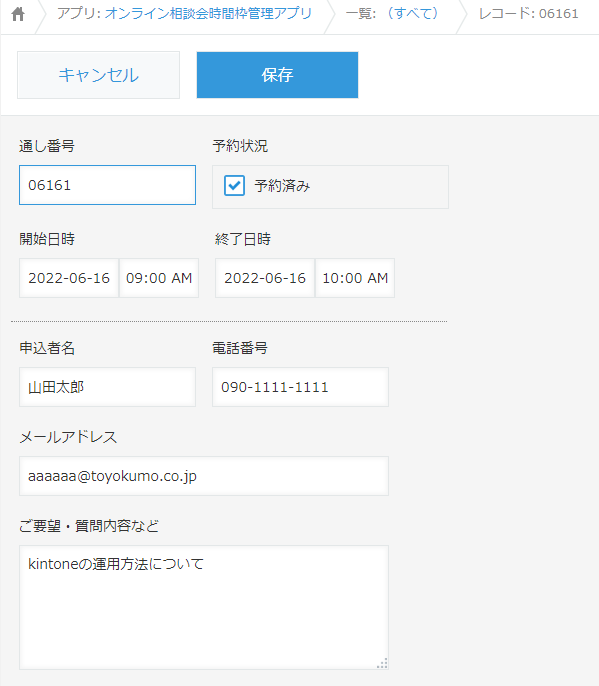Click the 予約状況 field box area
599x686 pixels.
[330, 187]
